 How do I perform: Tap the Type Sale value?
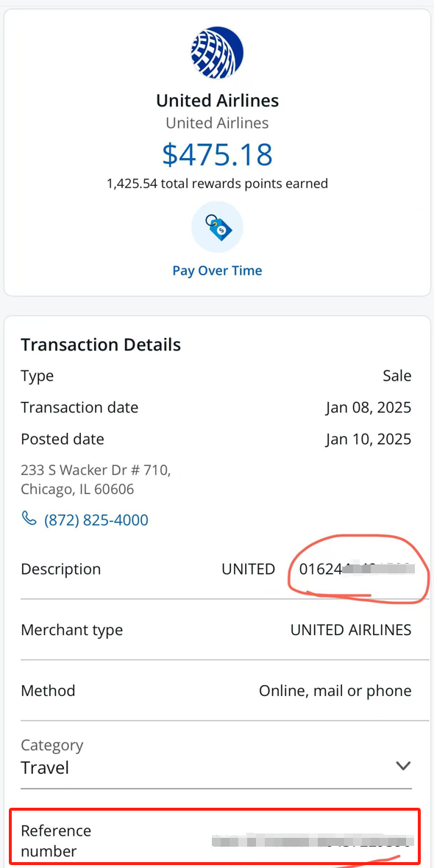point(397,376)
